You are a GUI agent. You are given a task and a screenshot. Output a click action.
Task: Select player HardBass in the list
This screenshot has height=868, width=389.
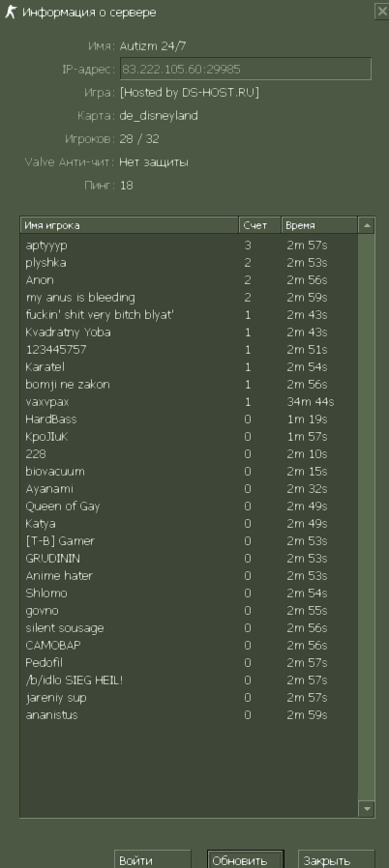pyautogui.click(x=189, y=420)
